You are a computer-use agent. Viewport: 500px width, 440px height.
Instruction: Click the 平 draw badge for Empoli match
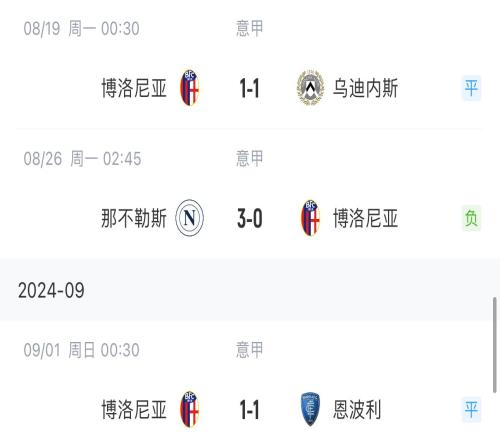[471, 409]
